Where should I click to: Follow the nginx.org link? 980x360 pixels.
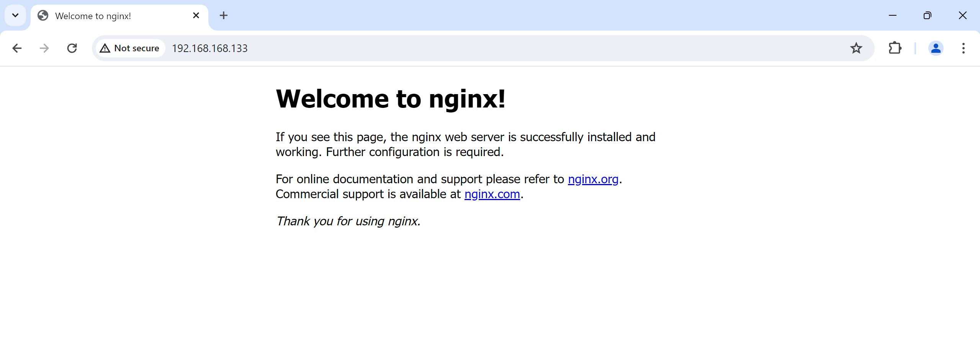[x=593, y=179]
